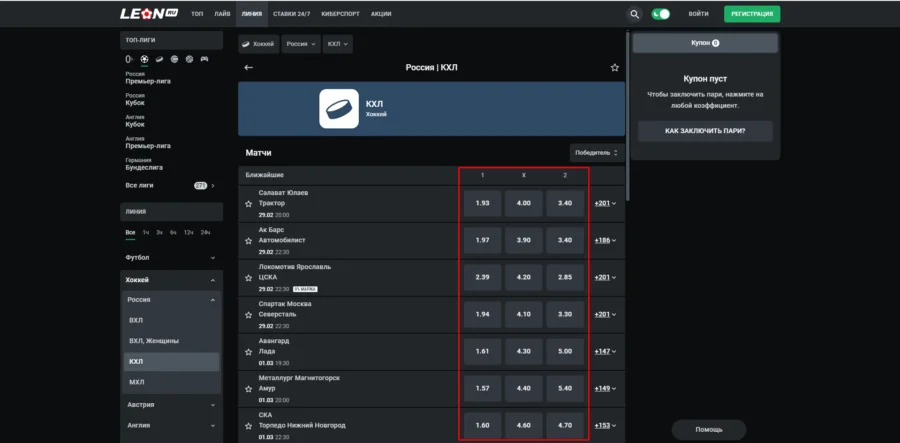Favorite the Салават Юлаев vs Трактор match
The width and height of the screenshot is (900, 443).
coord(248,204)
